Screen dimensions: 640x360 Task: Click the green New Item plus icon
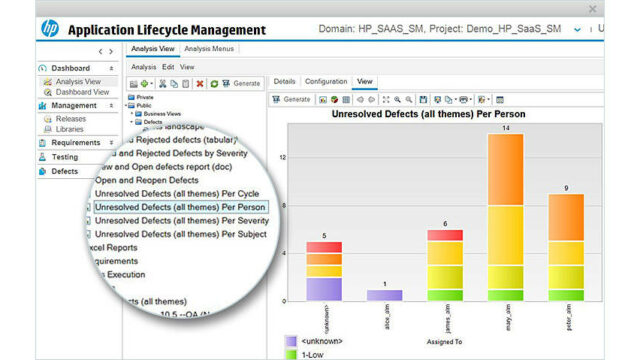tap(144, 83)
